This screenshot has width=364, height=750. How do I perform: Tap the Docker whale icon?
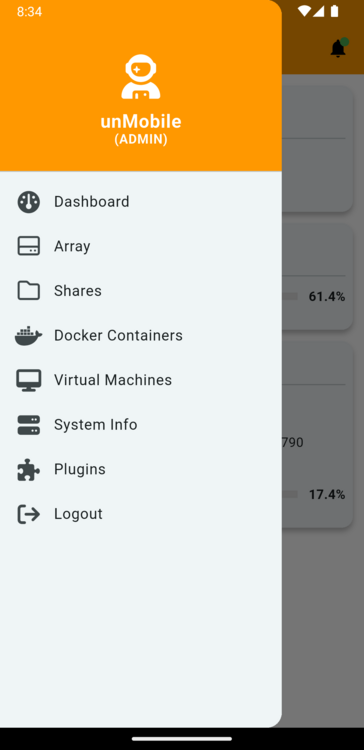[x=29, y=335]
